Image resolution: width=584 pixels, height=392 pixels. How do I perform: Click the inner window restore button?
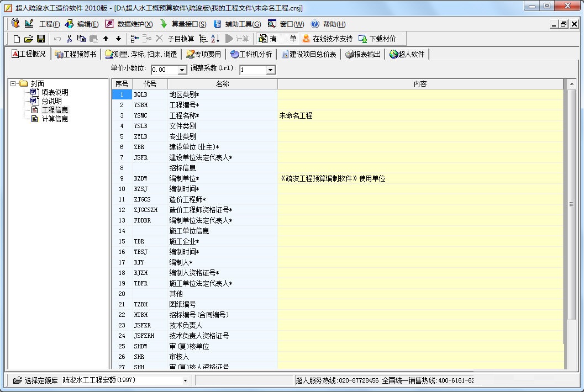564,24
